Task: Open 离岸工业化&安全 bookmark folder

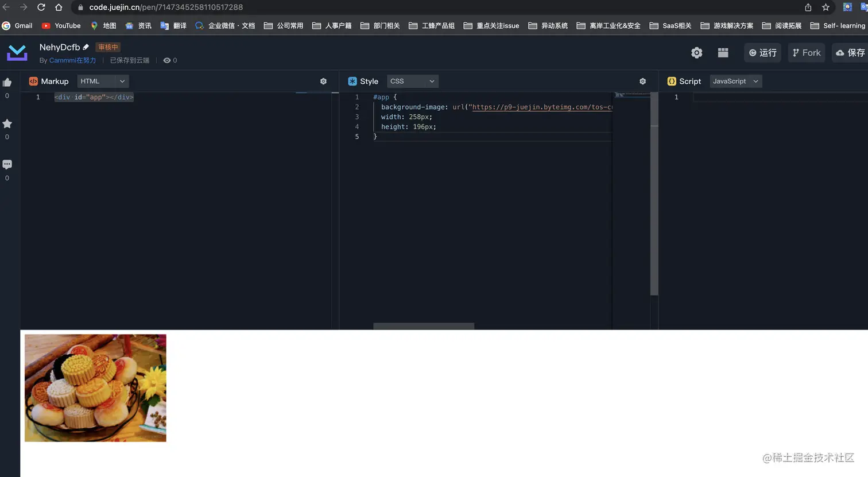Action: 609,26
